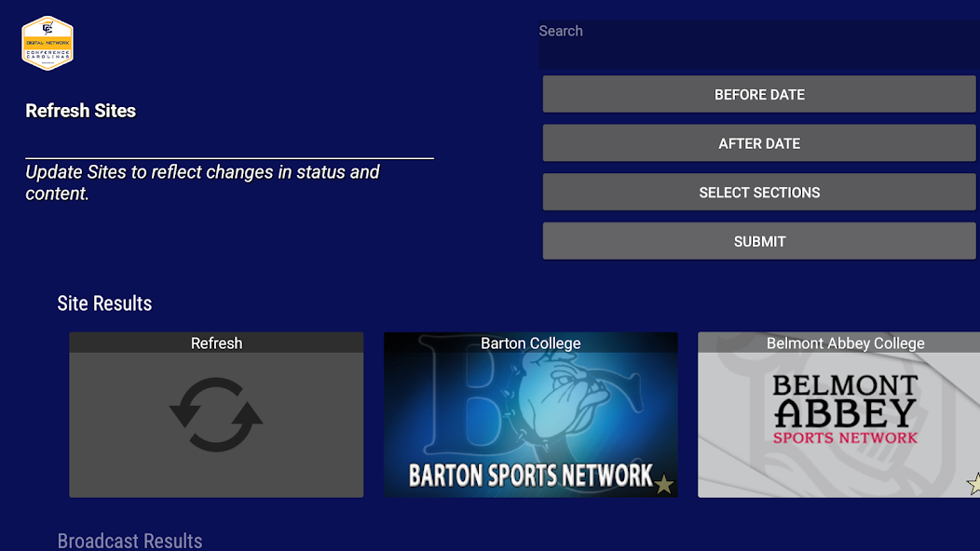The image size is (980, 551).
Task: Click the divider line under Refresh Sites
Action: click(x=229, y=159)
